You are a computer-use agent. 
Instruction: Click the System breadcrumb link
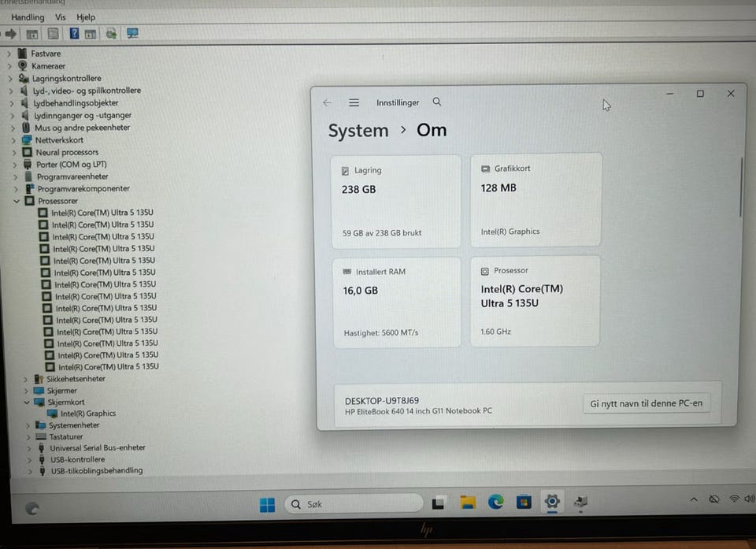[x=358, y=131]
